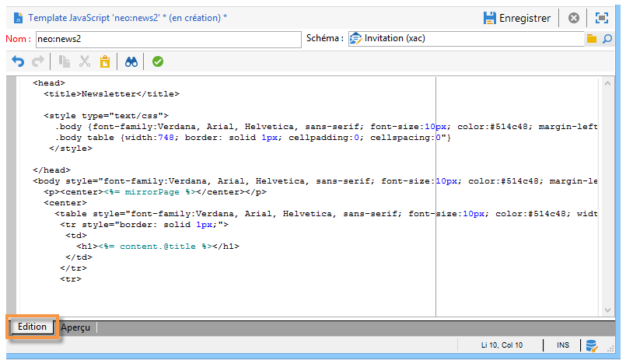This screenshot has height=364, width=626.
Task: Click the INS status bar indicator
Action: coord(563,345)
